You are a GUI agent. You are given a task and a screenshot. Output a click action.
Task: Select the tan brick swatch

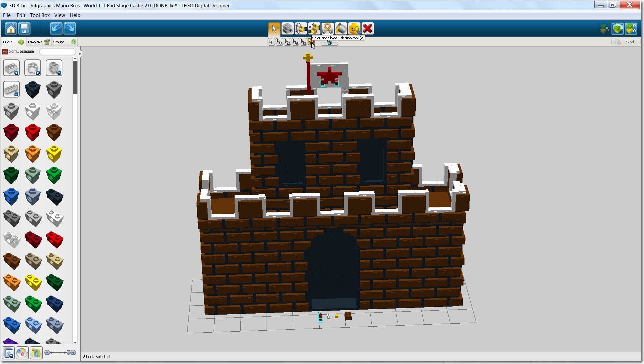click(x=11, y=154)
